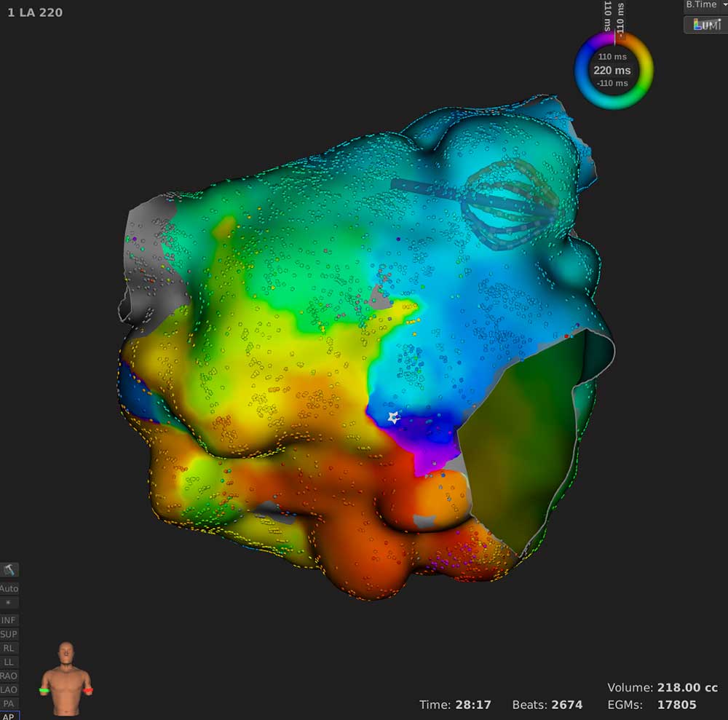Click the '220 ms' window value
Image resolution: width=728 pixels, height=720 pixels.
(612, 71)
